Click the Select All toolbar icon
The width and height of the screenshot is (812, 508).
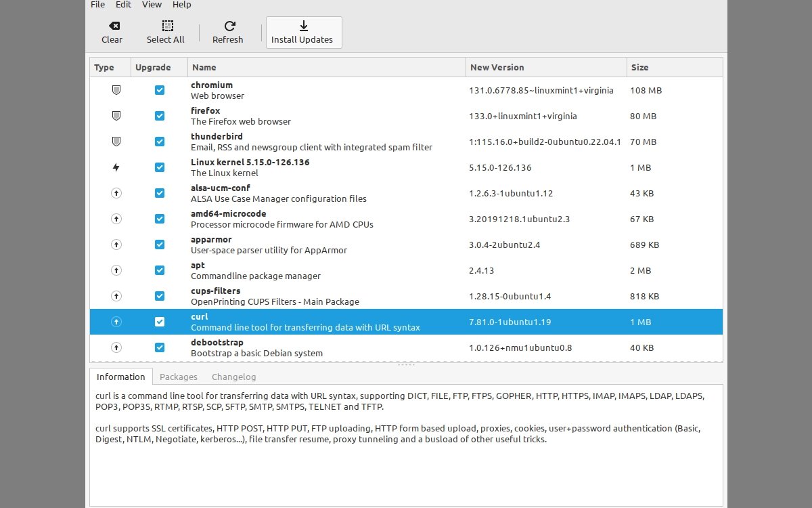point(167,26)
